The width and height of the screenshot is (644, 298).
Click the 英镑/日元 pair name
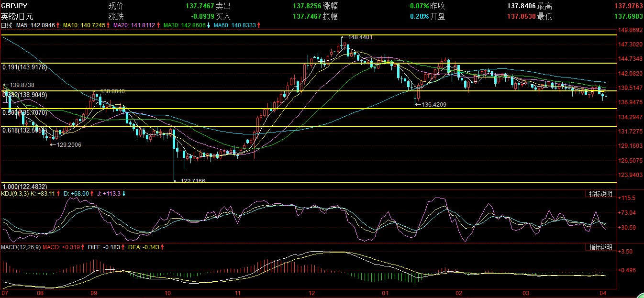(17, 16)
